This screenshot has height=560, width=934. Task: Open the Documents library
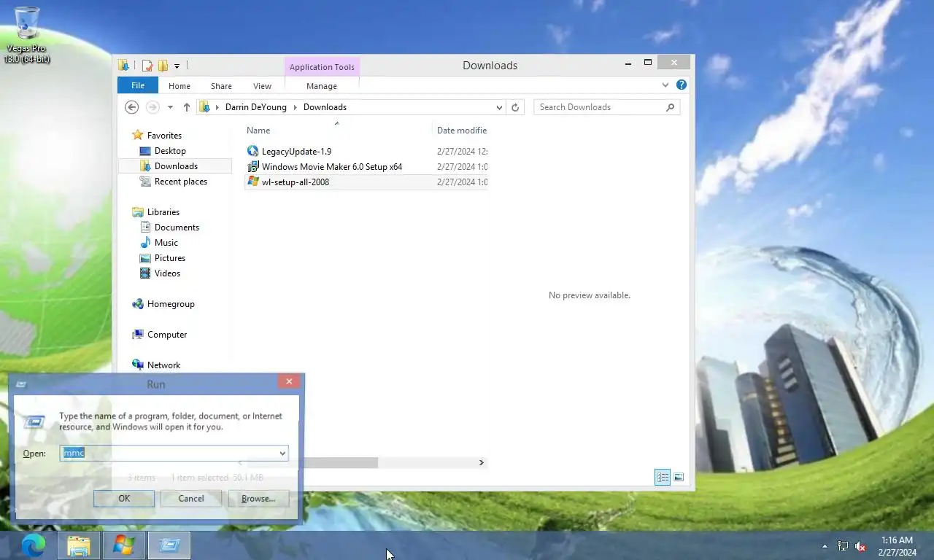(x=177, y=227)
